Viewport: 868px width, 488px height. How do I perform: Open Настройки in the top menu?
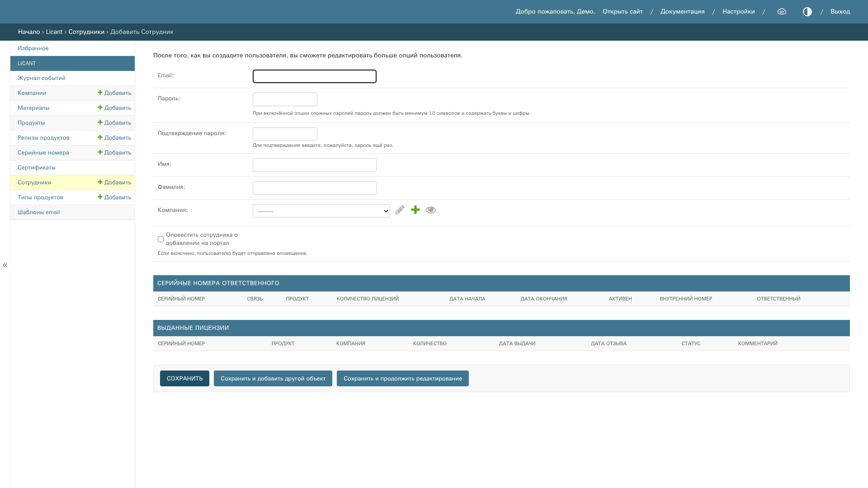click(x=739, y=12)
